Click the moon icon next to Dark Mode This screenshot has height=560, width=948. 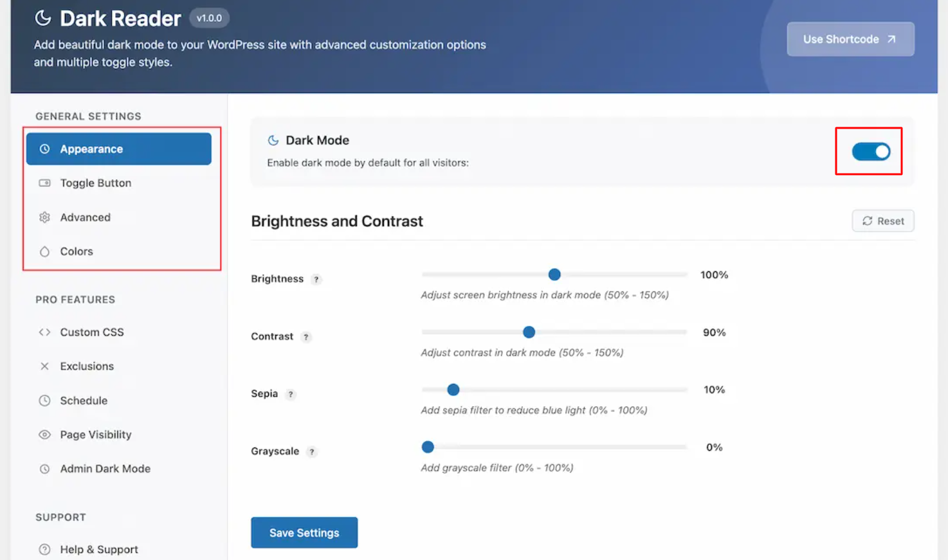[x=272, y=140]
